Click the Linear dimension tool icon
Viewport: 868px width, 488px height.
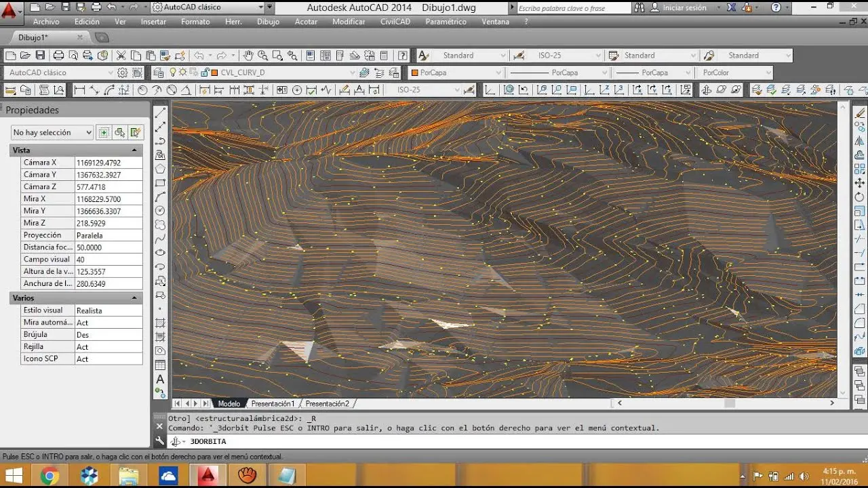79,89
